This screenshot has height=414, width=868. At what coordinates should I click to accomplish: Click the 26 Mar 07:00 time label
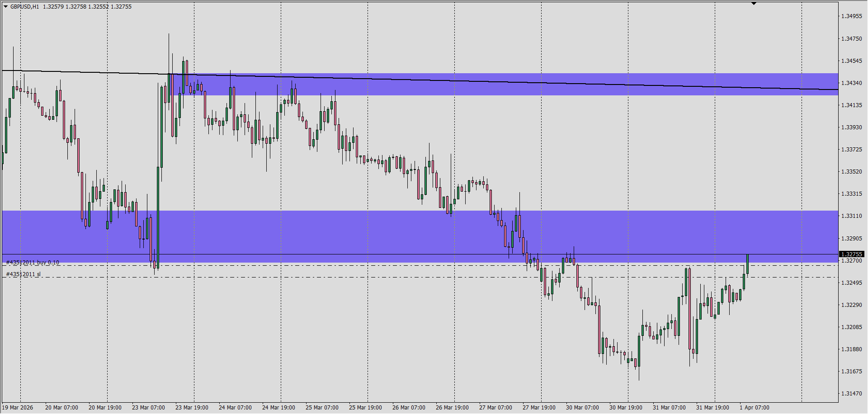point(409,408)
